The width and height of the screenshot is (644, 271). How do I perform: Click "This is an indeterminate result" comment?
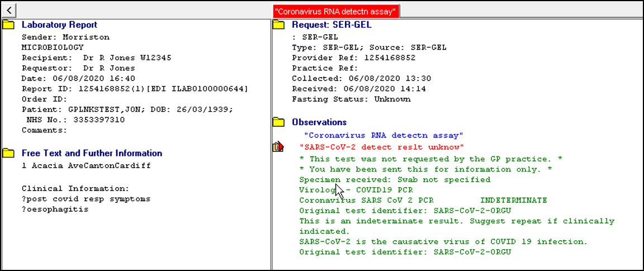[457, 226]
